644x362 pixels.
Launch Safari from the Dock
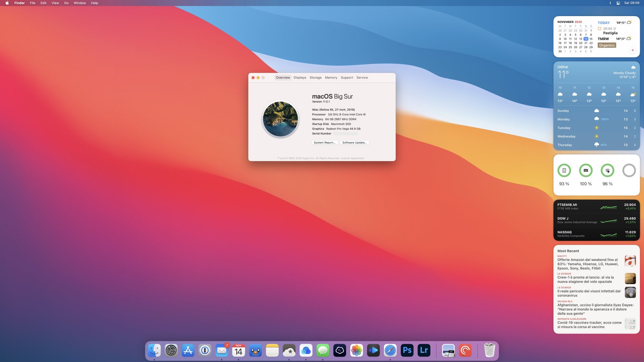[x=390, y=350]
